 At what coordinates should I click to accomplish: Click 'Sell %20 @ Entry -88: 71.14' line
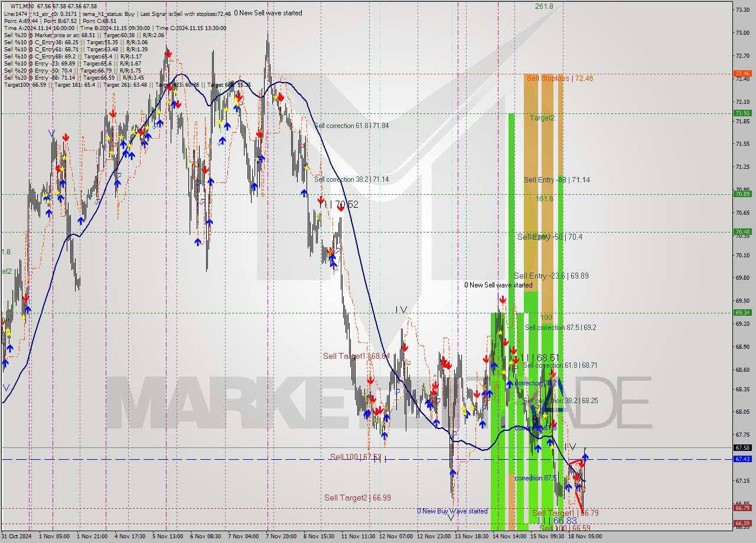pos(74,77)
